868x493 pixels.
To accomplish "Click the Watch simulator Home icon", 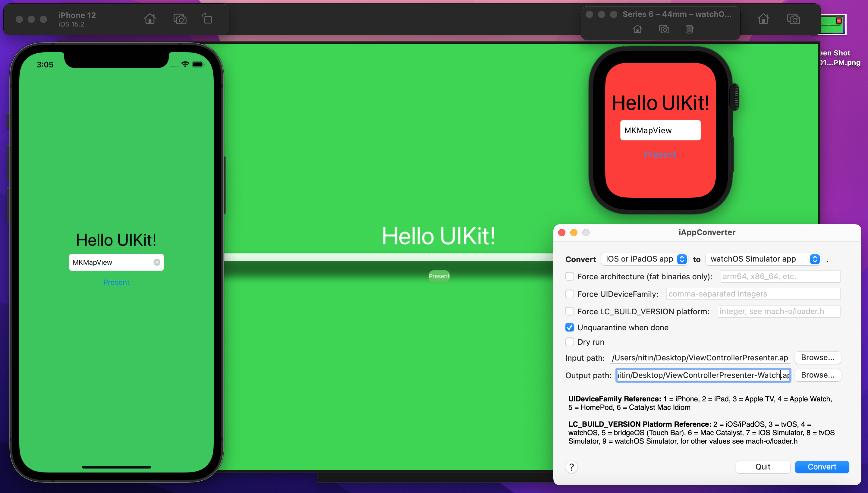I will click(637, 30).
